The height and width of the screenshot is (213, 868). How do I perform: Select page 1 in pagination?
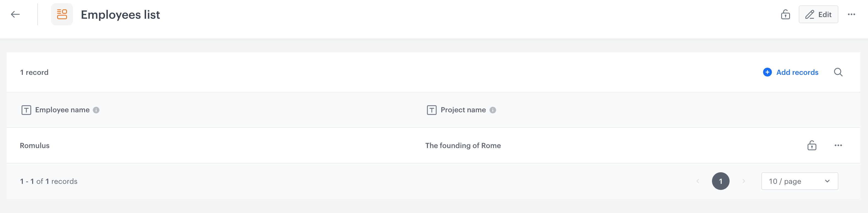coord(721,181)
